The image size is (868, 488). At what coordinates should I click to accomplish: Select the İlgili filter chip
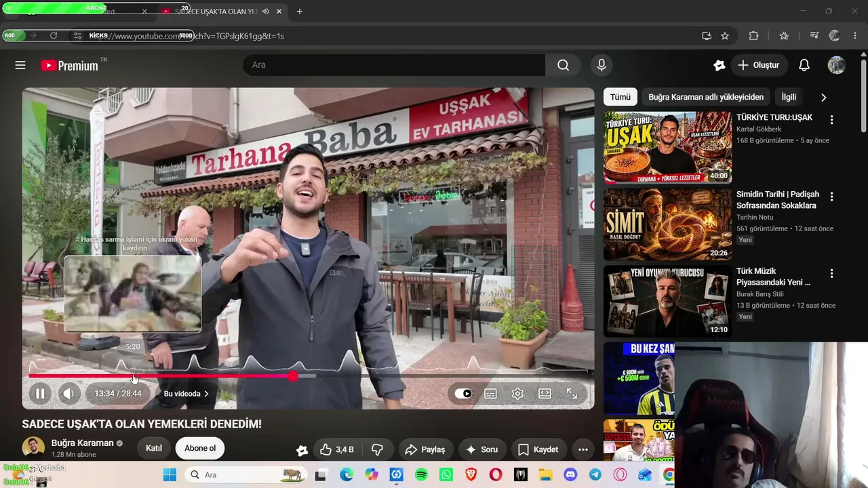[789, 97]
